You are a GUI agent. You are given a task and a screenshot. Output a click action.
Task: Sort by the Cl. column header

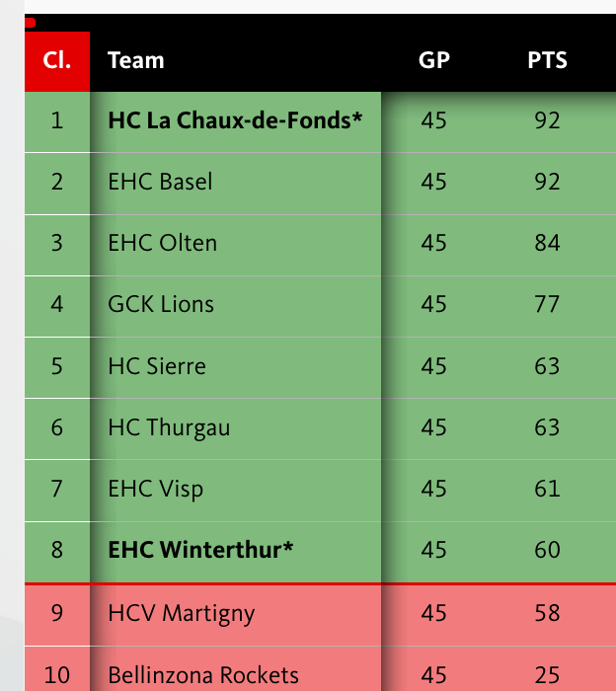(56, 60)
